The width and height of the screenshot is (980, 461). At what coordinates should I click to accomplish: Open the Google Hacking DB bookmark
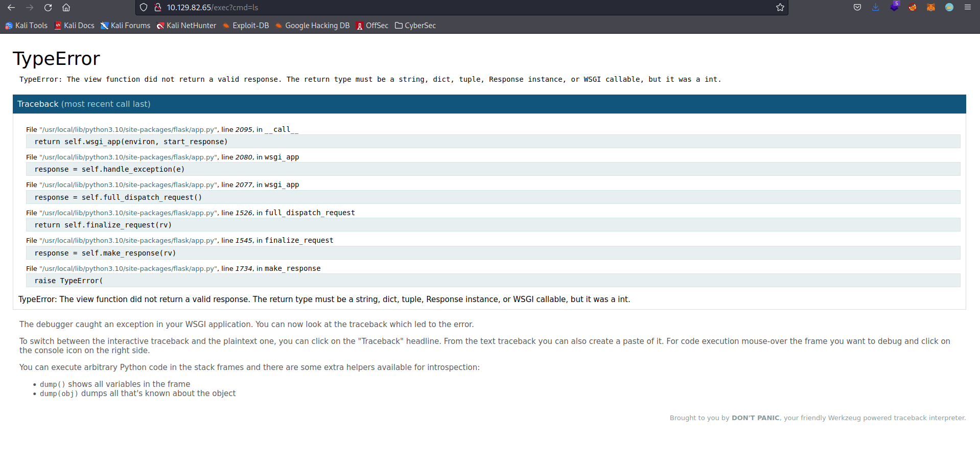(312, 26)
